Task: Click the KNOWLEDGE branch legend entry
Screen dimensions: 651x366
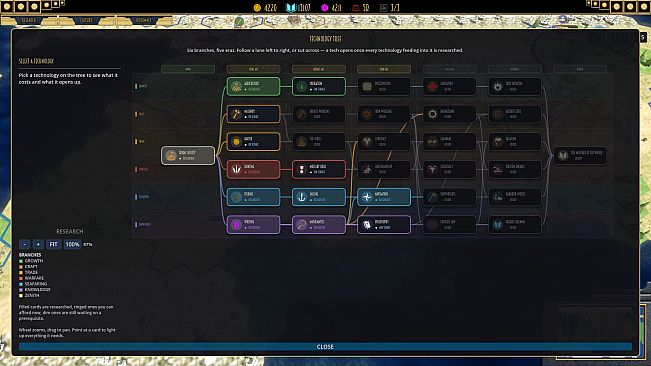Action: tap(34, 290)
